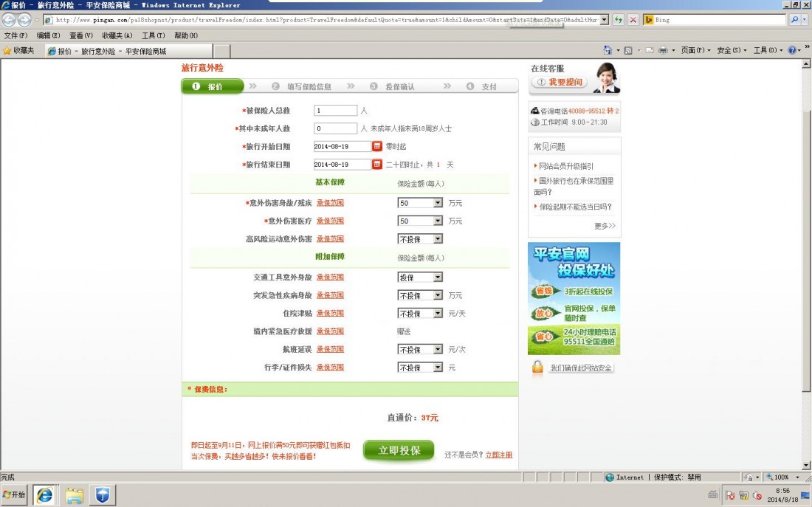Click the Read Mail envelope icon
The height and width of the screenshot is (507, 812).
click(x=650, y=50)
